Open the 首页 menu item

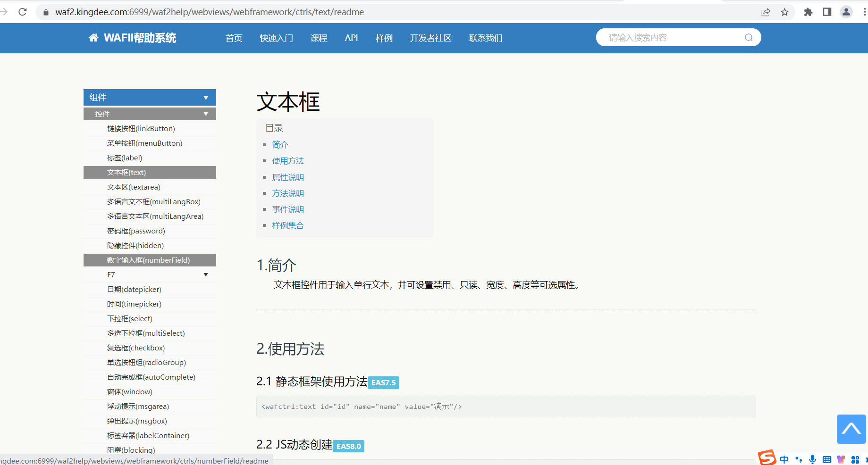click(x=234, y=38)
